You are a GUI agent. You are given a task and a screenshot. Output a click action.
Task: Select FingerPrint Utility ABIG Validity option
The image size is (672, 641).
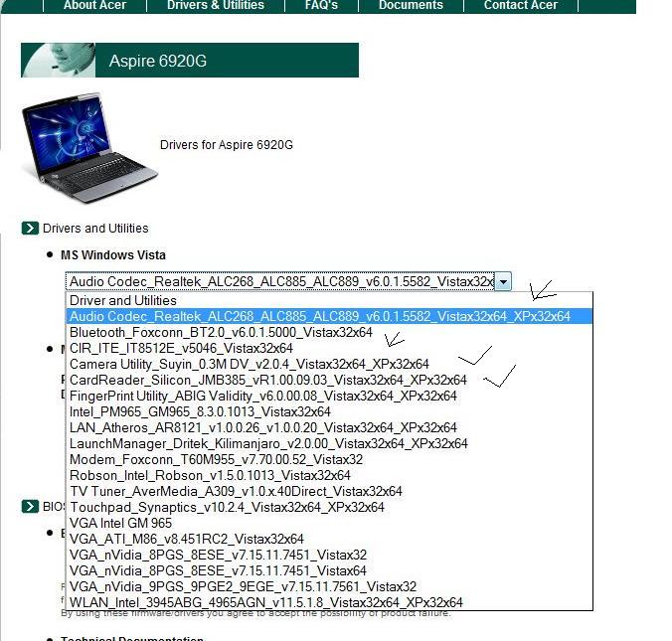coord(329,396)
